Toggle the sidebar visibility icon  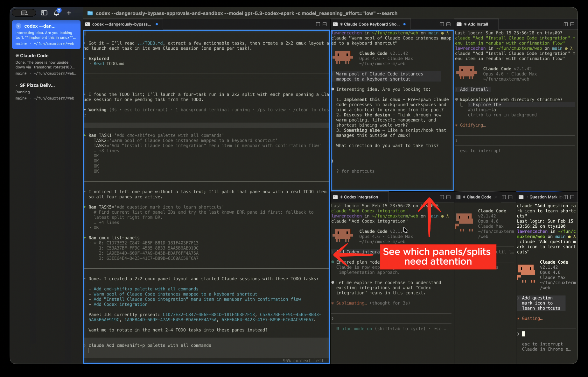(x=44, y=13)
